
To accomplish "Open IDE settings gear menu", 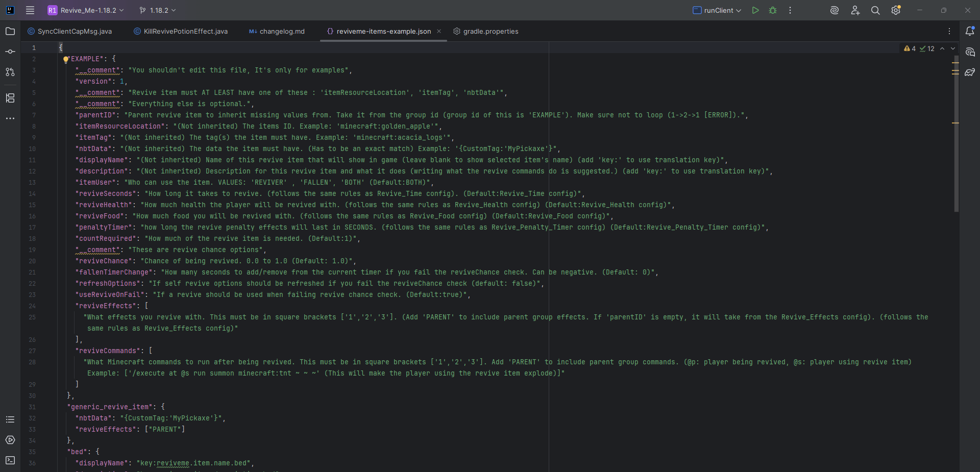I will click(896, 10).
